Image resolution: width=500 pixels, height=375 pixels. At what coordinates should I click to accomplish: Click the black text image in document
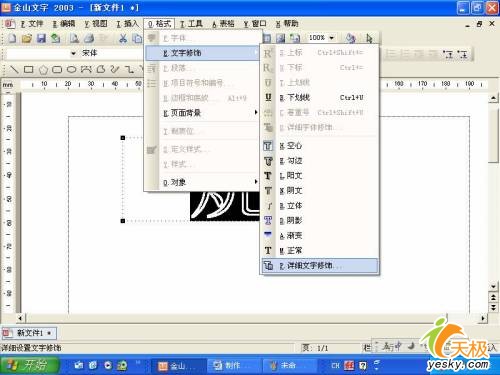[225, 206]
